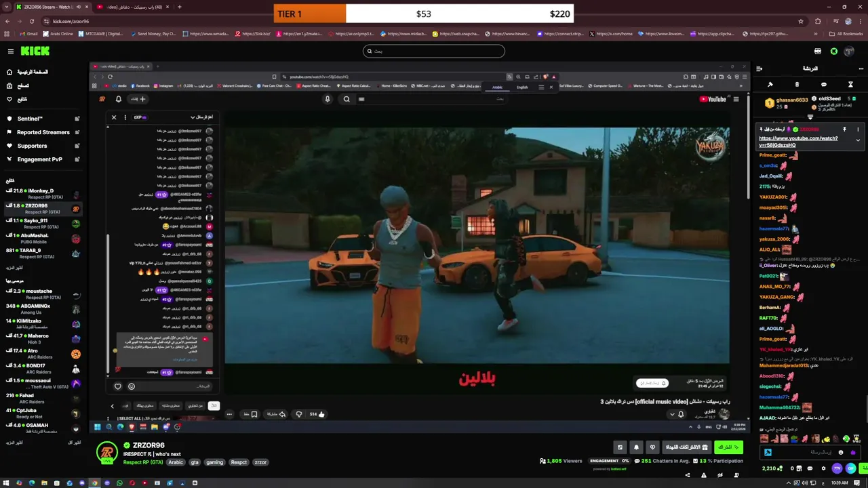Open the All Bookmarks folder
The width and height of the screenshot is (868, 488).
(x=846, y=34)
